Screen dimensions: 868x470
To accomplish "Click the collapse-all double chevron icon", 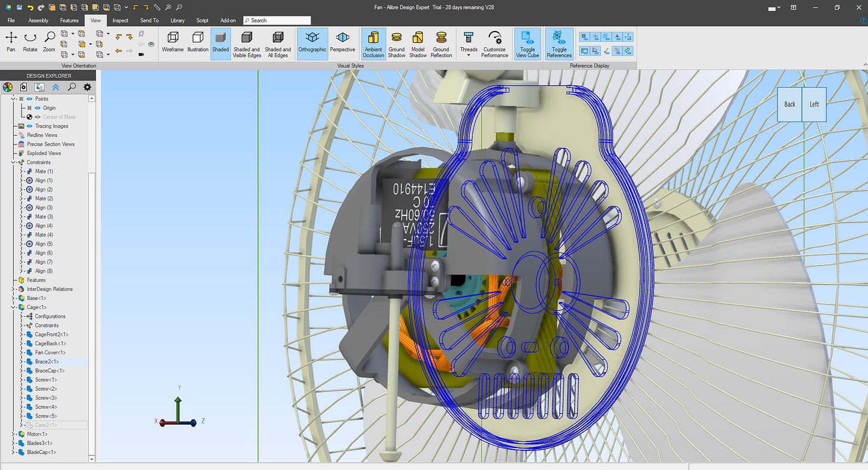I will 55,87.
